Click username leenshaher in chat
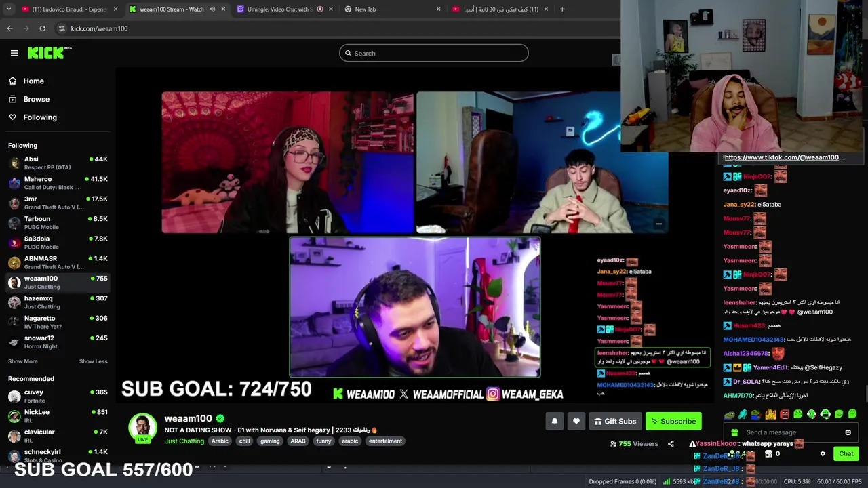 pyautogui.click(x=739, y=303)
